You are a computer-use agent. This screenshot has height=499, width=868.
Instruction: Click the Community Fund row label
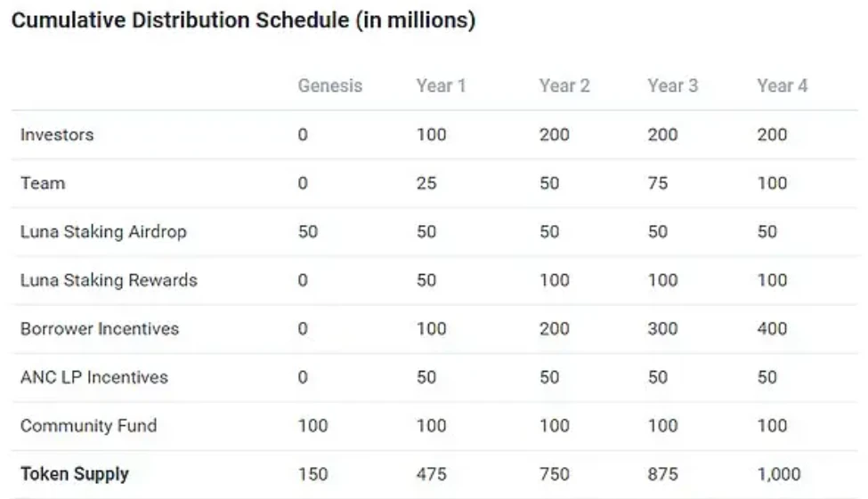(88, 426)
